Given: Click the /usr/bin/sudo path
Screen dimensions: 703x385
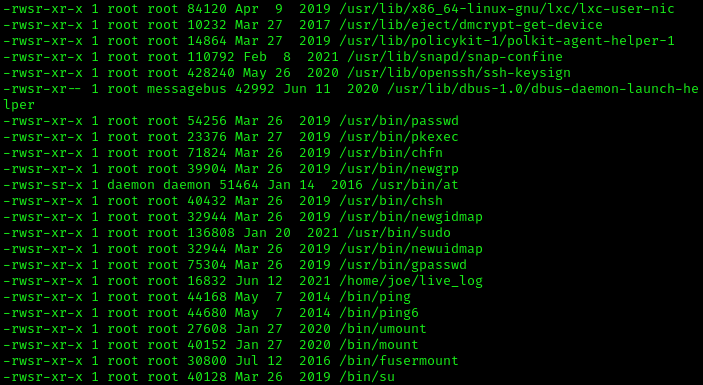Looking at the screenshot, I should click(399, 233).
